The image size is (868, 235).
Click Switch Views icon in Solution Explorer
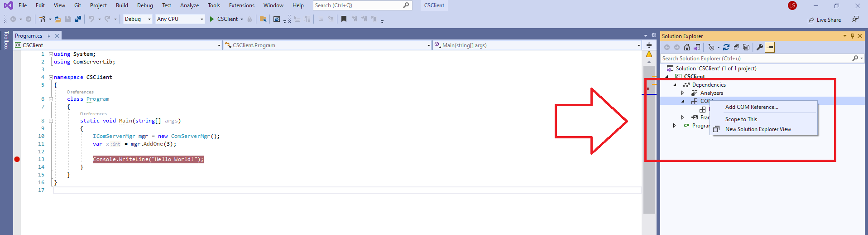tap(697, 47)
